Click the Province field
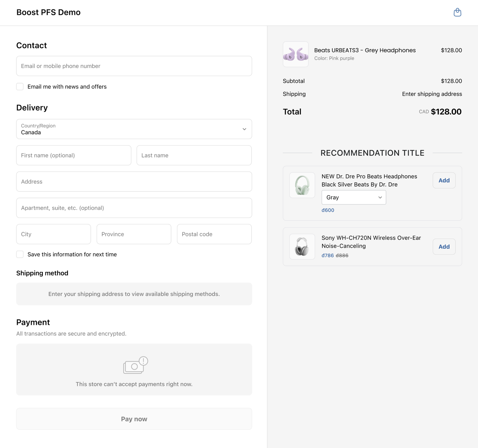 tap(134, 234)
